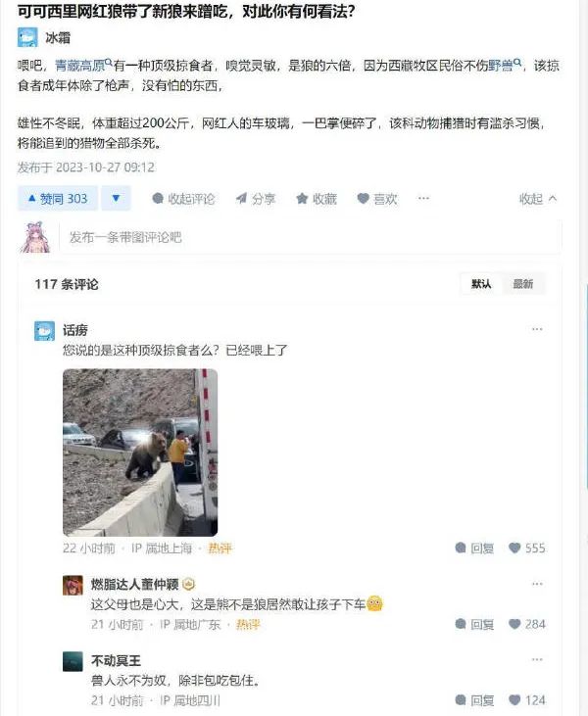Collapse comments via 收起评论 icon
Screen dimensions: 588x716
coord(183,199)
